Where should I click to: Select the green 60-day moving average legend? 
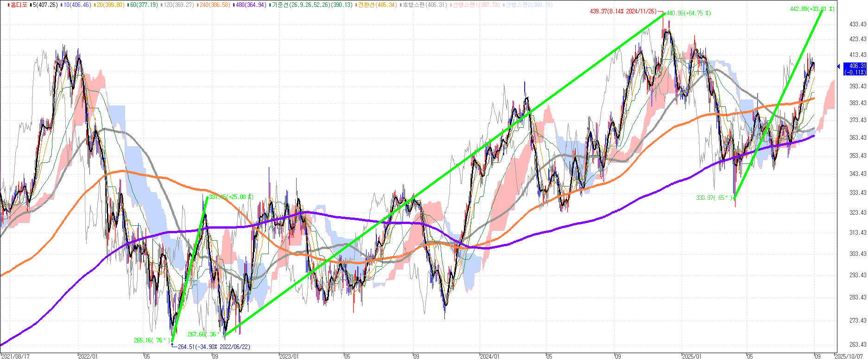143,5
